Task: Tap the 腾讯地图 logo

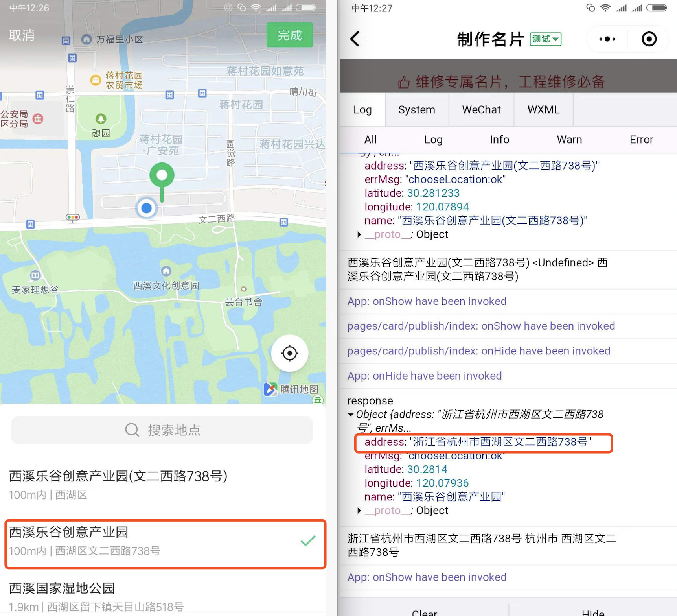Action: tap(291, 389)
